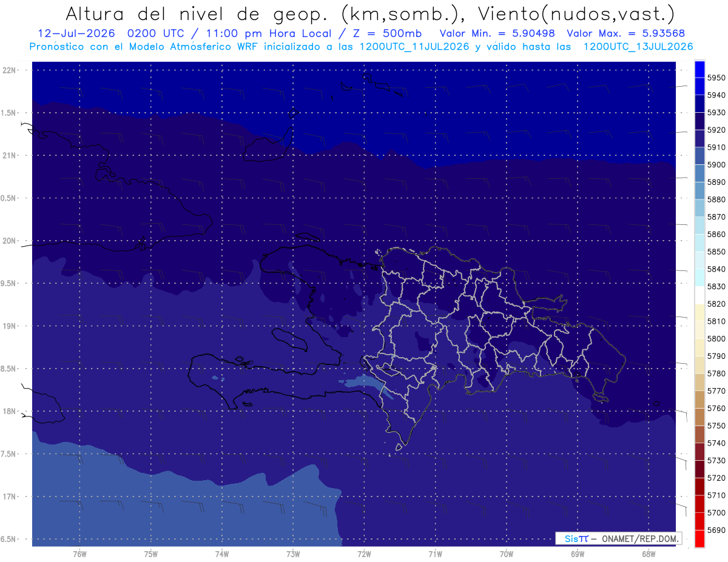Image resolution: width=728 pixels, height=562 pixels.
Task: Click the 22N latitude axis label
Action: [x=10, y=70]
